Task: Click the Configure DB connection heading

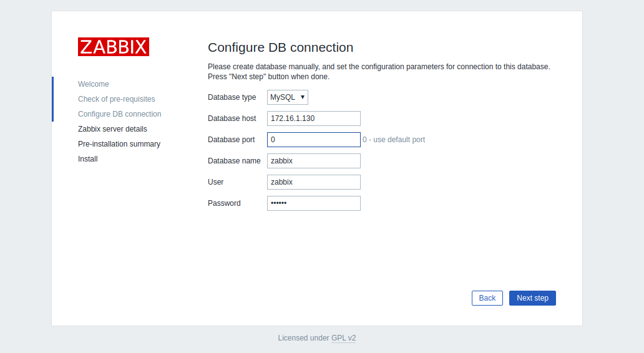Action: point(281,47)
